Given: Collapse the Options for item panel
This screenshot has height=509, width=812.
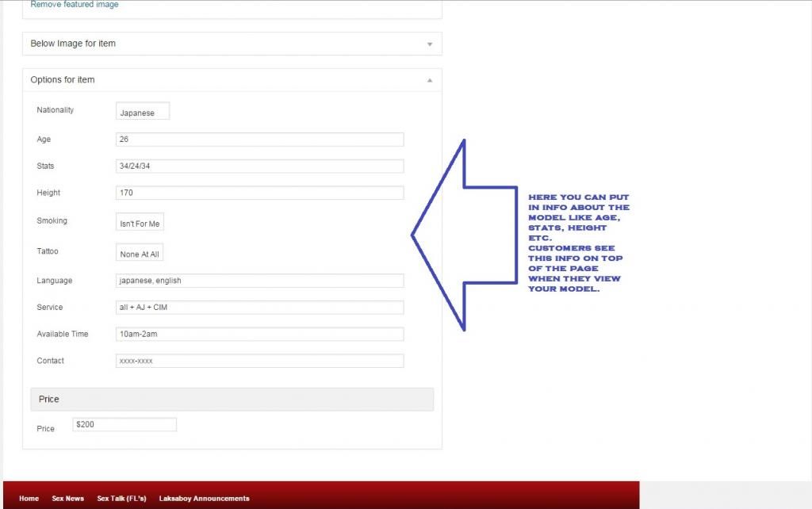Looking at the screenshot, I should [429, 80].
